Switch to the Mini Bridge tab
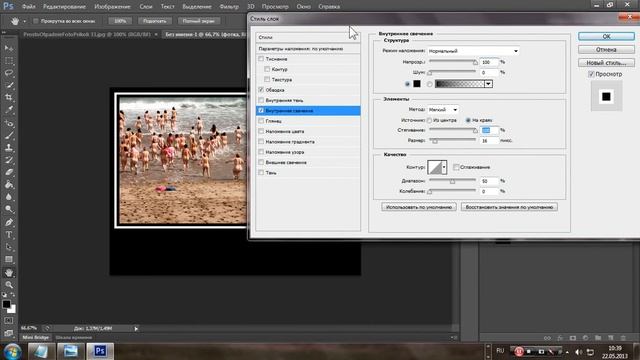This screenshot has height=360, width=640. 36,338
